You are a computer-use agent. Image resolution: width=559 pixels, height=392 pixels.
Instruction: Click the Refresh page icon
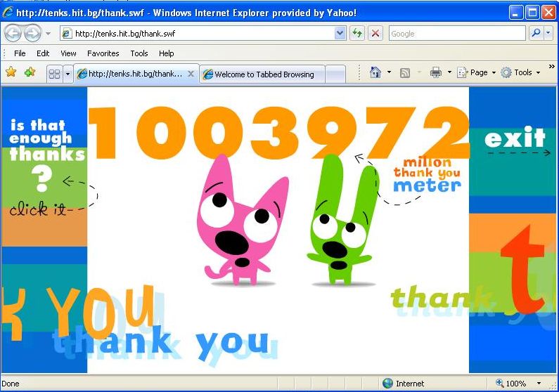pyautogui.click(x=357, y=34)
